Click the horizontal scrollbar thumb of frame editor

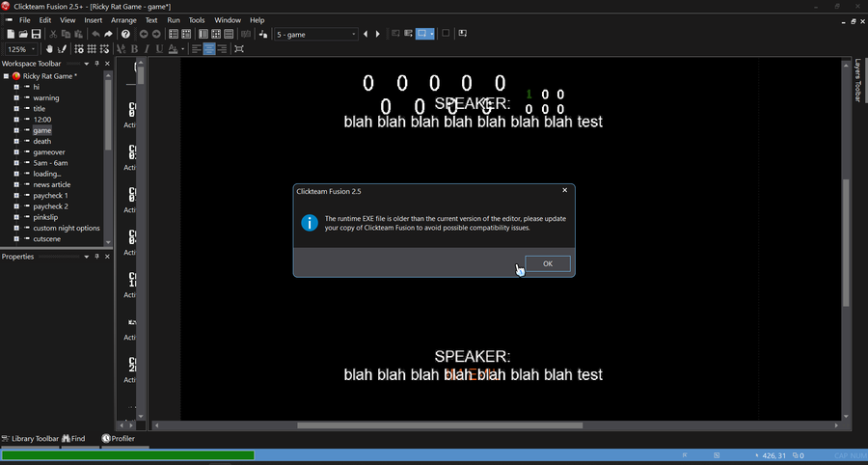440,425
